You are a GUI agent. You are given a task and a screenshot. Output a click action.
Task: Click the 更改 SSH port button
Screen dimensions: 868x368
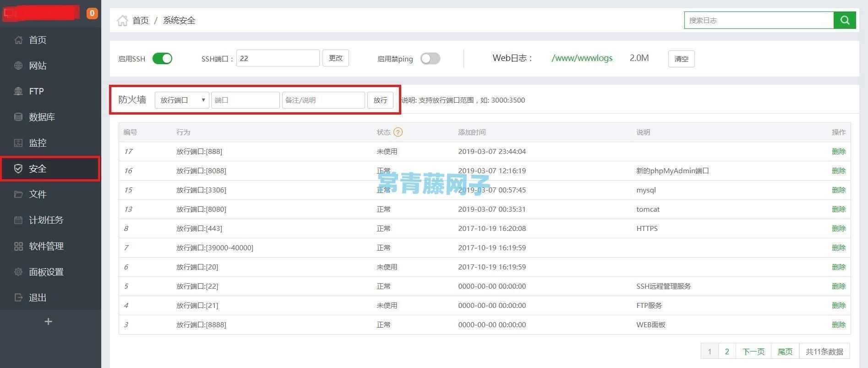336,58
